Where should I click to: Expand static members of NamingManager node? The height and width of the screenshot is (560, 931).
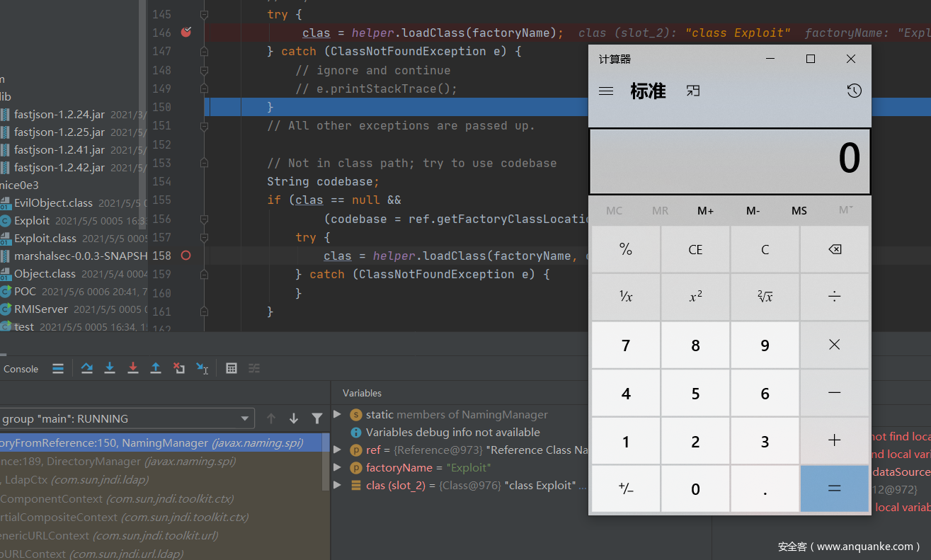[x=338, y=414]
